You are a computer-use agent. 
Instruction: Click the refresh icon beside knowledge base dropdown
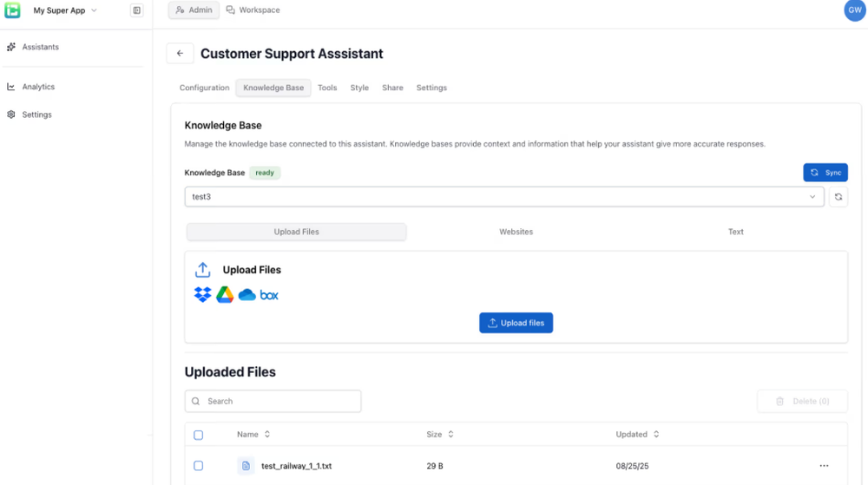[838, 197]
